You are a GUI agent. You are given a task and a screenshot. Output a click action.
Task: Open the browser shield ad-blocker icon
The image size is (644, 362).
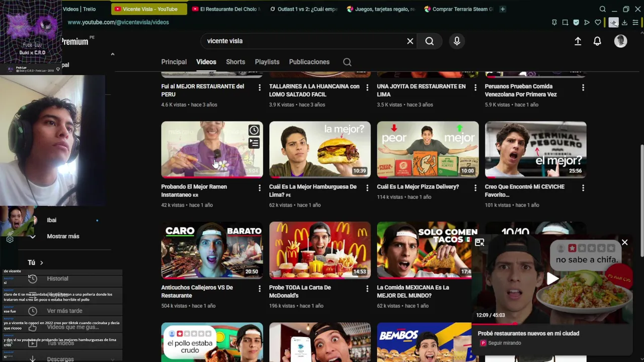coord(576,22)
